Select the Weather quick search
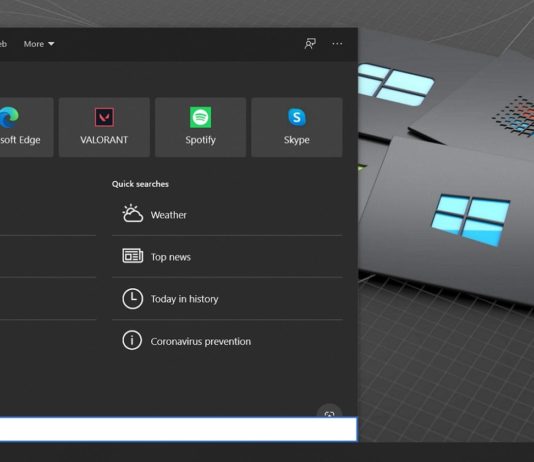Viewport: 534px width, 462px height. (x=227, y=214)
